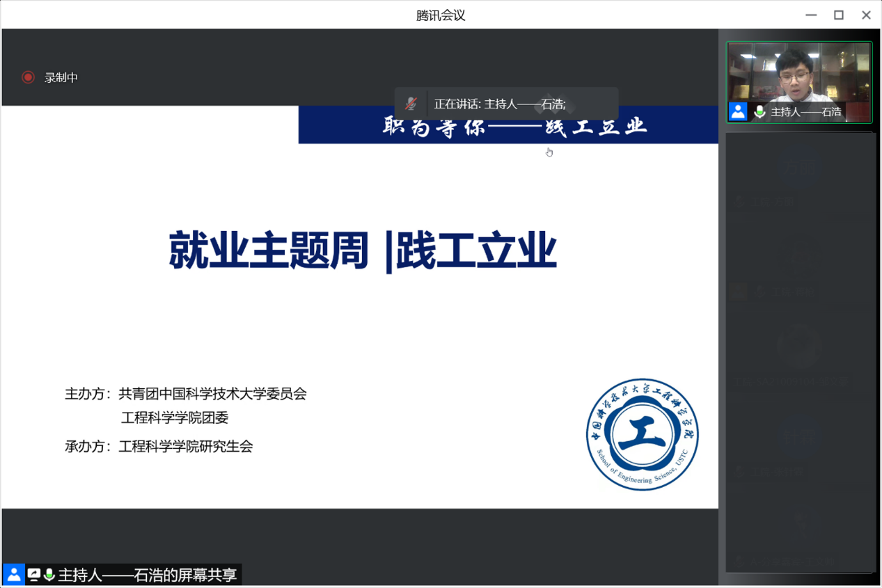Close the Tencent Meeting window
Image resolution: width=882 pixels, height=588 pixels.
[866, 15]
